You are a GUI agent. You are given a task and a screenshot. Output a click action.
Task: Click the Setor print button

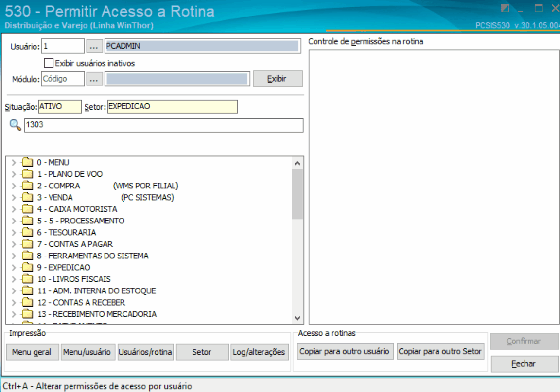click(x=202, y=352)
